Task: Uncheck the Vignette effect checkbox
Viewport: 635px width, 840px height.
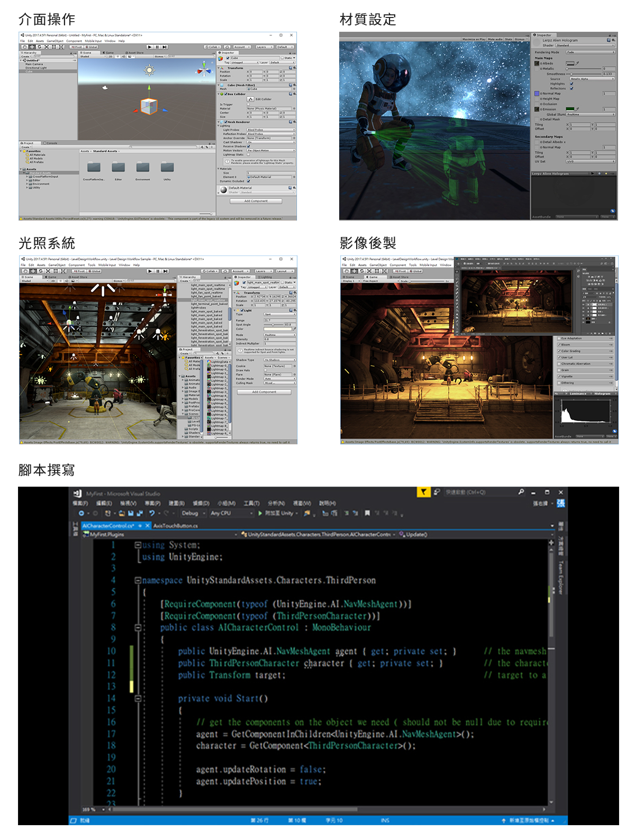Action: pyautogui.click(x=559, y=376)
